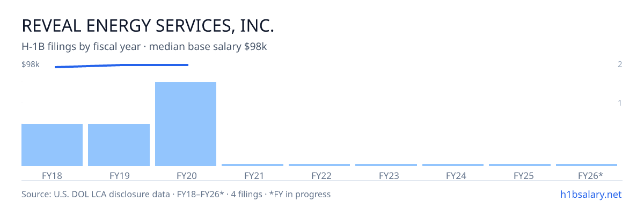This screenshot has height=215, width=644.
Task: Click the REVEAL ENERGY SERVICES, INC. title
Action: pyautogui.click(x=148, y=26)
